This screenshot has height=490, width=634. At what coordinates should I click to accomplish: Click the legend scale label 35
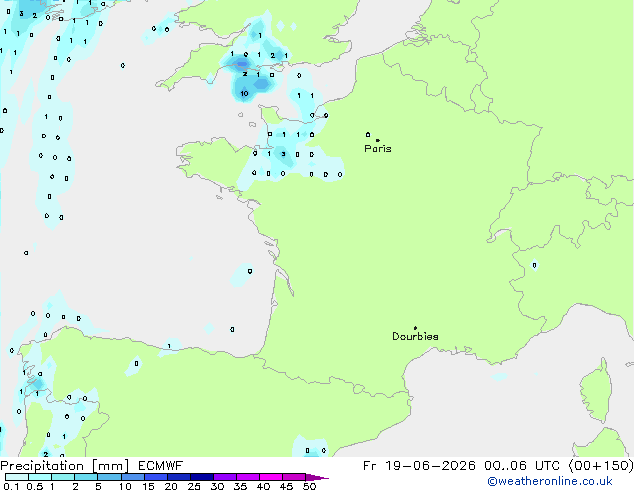point(240,486)
